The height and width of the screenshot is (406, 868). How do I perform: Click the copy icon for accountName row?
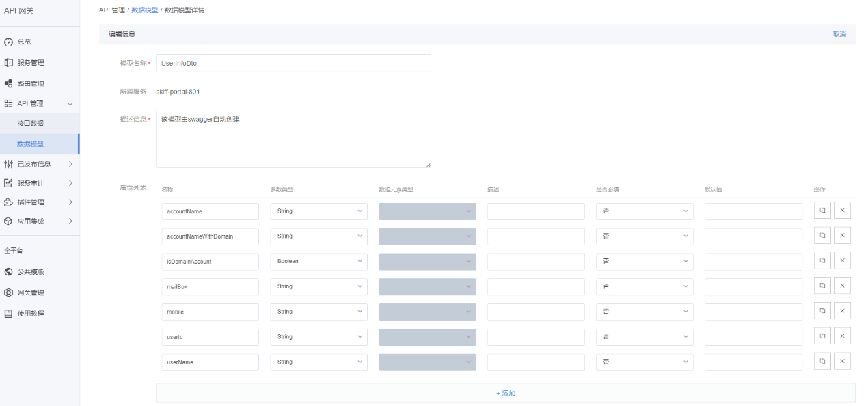(822, 211)
